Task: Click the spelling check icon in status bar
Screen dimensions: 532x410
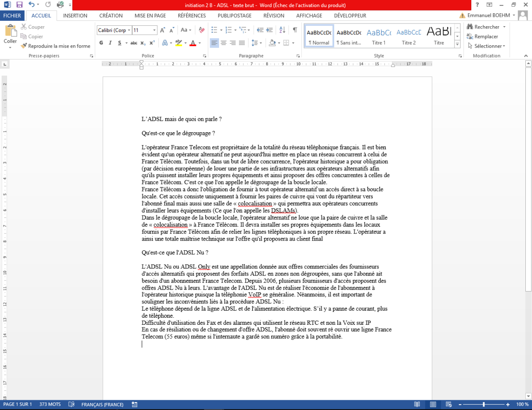Action: coord(71,405)
